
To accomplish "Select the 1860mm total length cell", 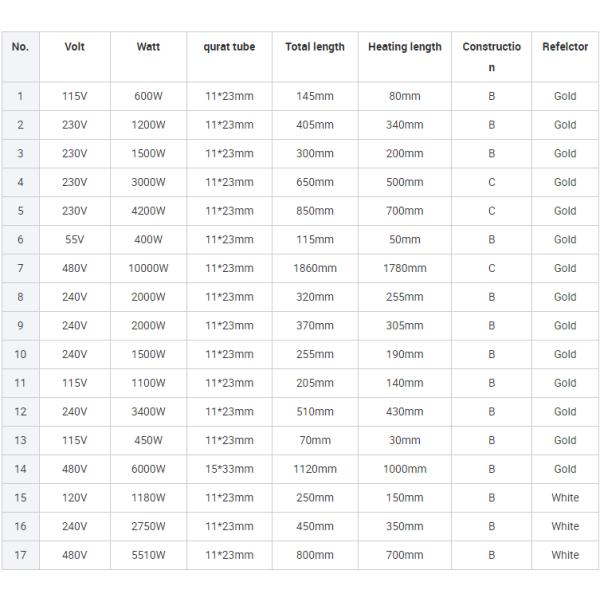I will (315, 268).
